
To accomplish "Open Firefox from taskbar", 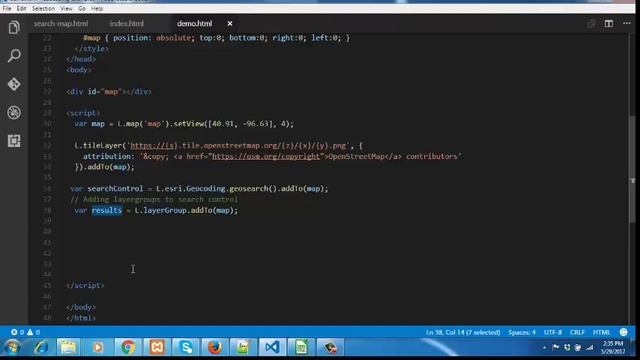I will (215, 347).
